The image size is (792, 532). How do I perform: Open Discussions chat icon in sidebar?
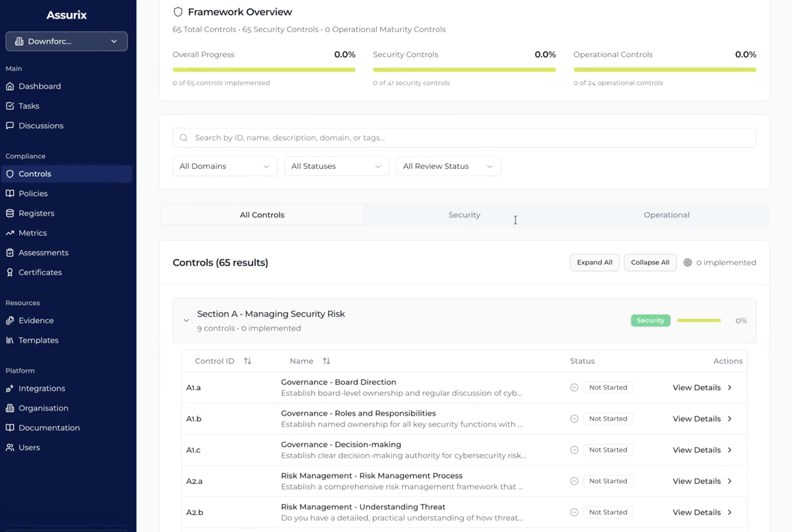point(10,126)
